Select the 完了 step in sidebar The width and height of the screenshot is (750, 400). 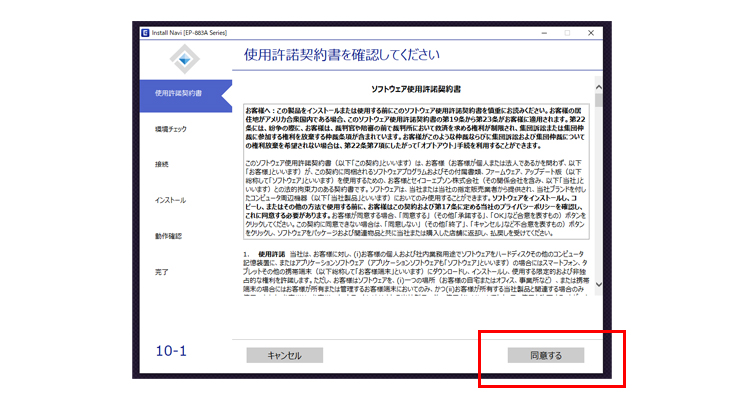click(x=162, y=271)
